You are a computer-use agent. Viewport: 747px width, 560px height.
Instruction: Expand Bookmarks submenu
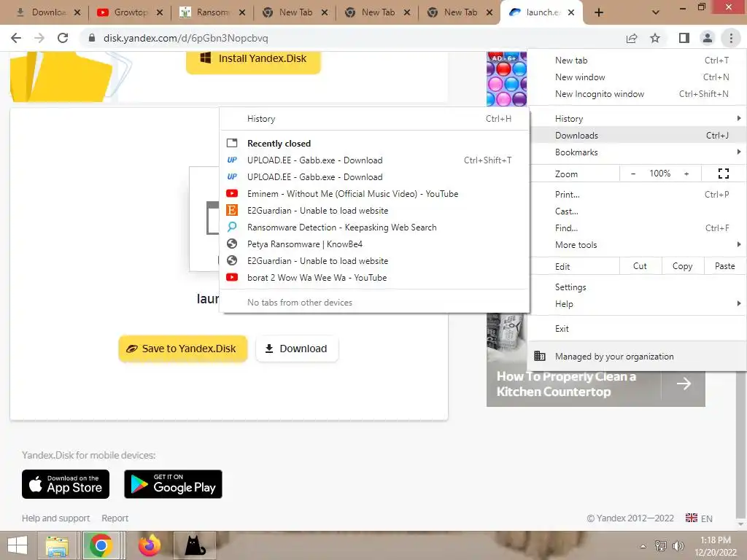[638, 152]
